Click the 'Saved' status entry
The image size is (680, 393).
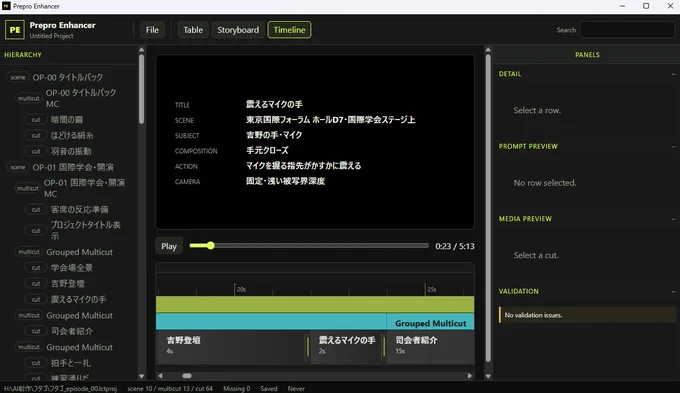[x=269, y=389]
